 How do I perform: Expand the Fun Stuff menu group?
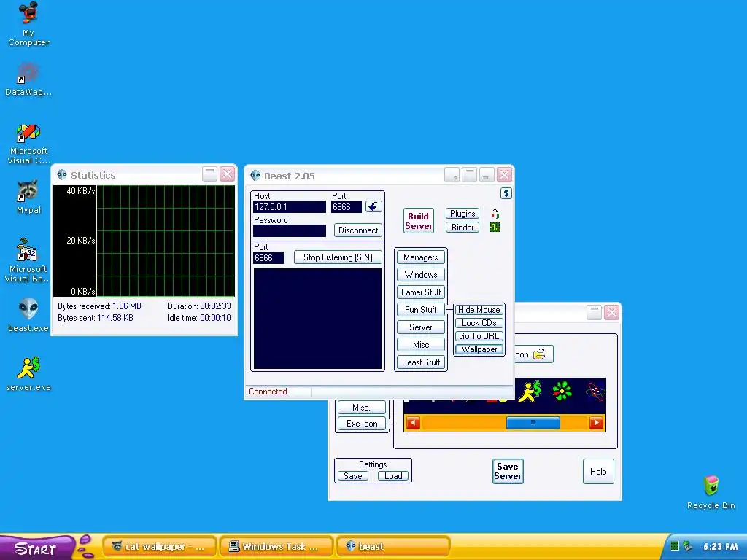(x=421, y=309)
